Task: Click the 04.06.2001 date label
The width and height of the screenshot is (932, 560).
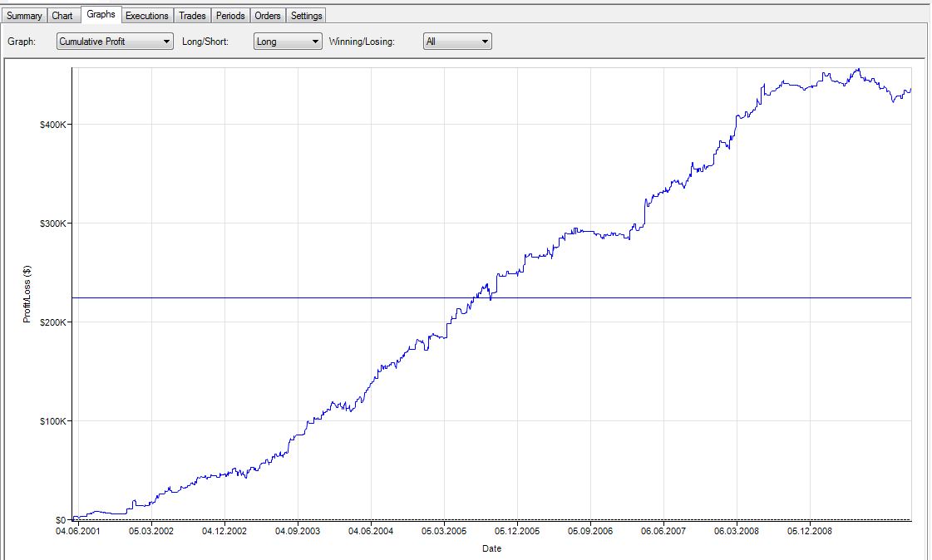Action: tap(77, 530)
